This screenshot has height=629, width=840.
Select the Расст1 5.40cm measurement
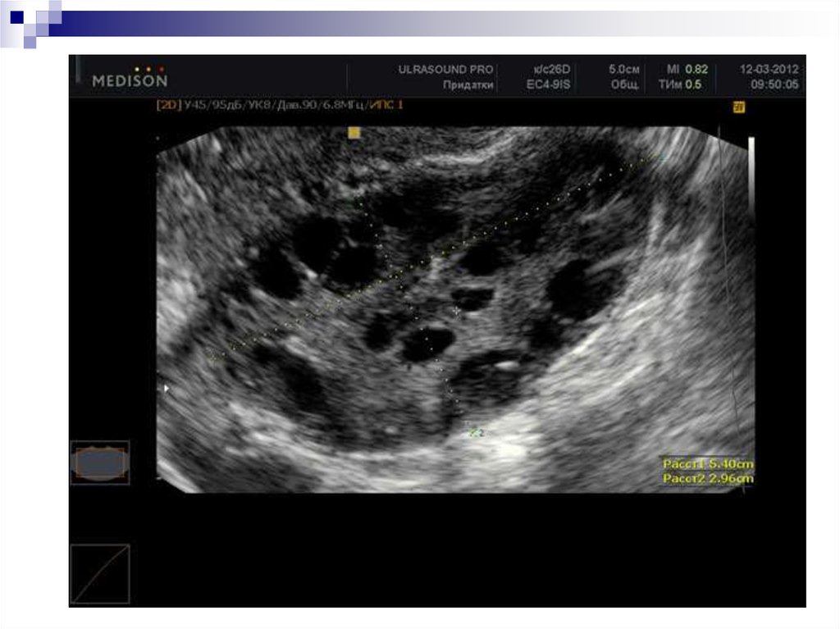(708, 464)
